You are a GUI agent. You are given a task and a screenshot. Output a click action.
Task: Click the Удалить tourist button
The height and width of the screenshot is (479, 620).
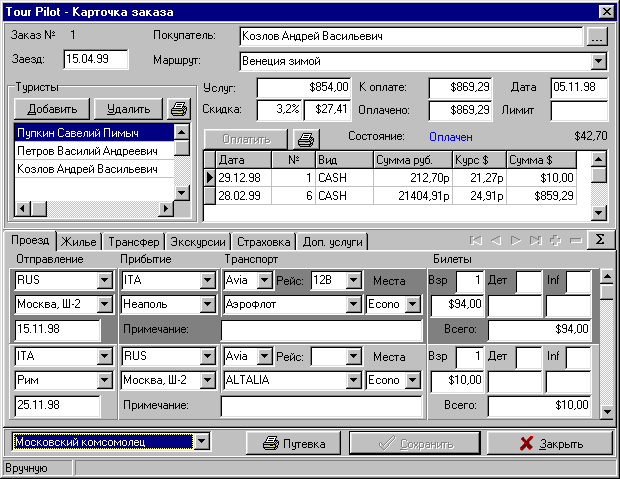click(x=129, y=109)
